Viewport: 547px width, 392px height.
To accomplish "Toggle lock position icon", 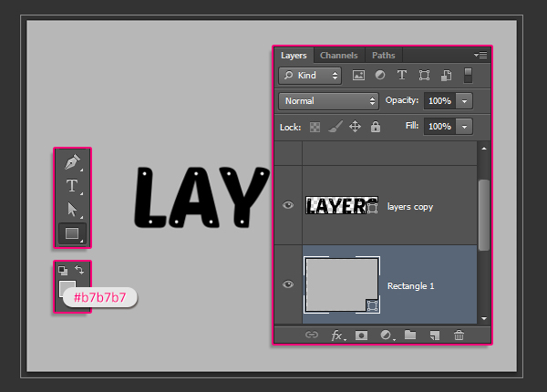I will [x=356, y=126].
